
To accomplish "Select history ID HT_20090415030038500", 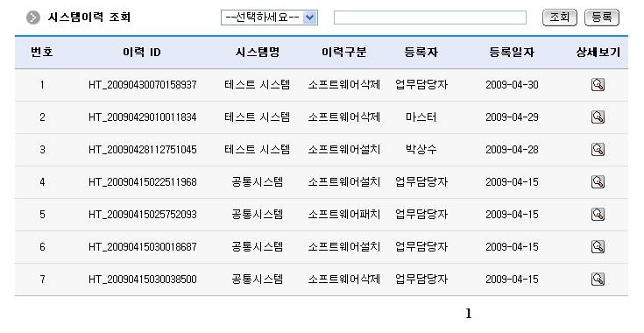I will pyautogui.click(x=143, y=280).
